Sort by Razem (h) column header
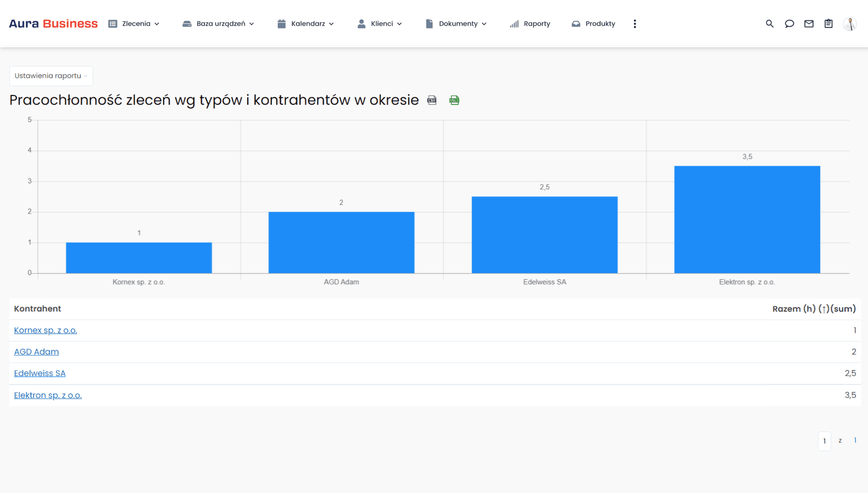Screen dimensions: 868x493 click(x=814, y=308)
